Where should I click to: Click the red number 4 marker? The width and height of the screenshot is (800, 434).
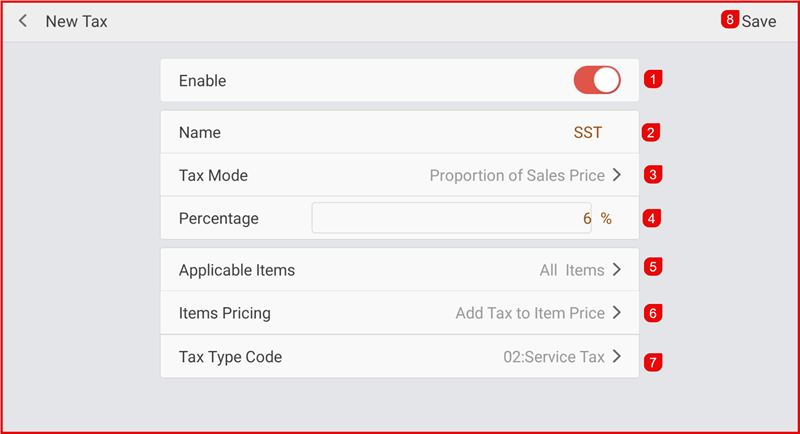tap(651, 218)
